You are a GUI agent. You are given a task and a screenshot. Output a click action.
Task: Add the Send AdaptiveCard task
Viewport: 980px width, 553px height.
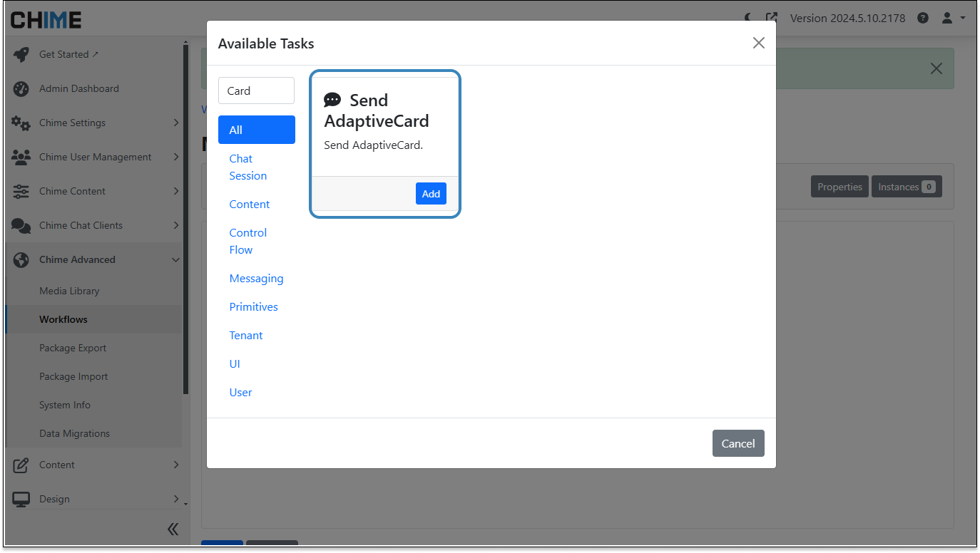(x=431, y=194)
